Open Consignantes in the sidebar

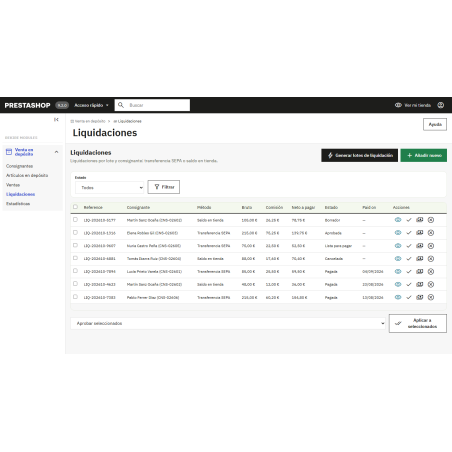(19, 166)
